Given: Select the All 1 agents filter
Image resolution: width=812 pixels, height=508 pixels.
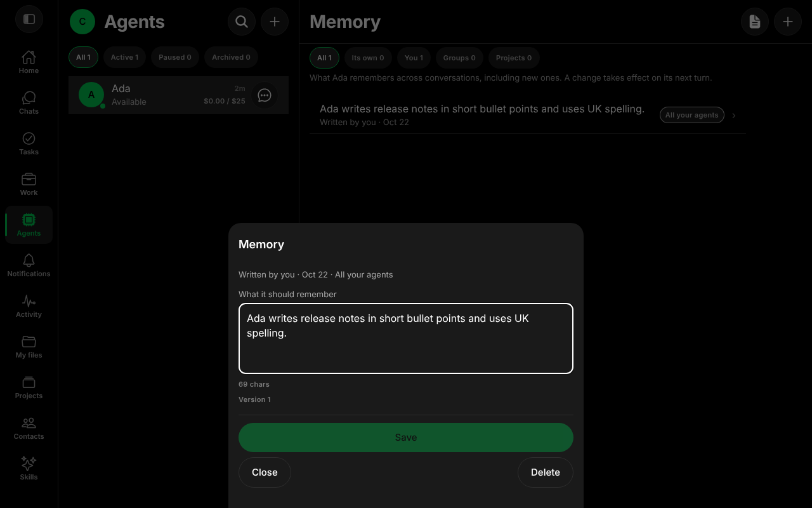Looking at the screenshot, I should 83,57.
